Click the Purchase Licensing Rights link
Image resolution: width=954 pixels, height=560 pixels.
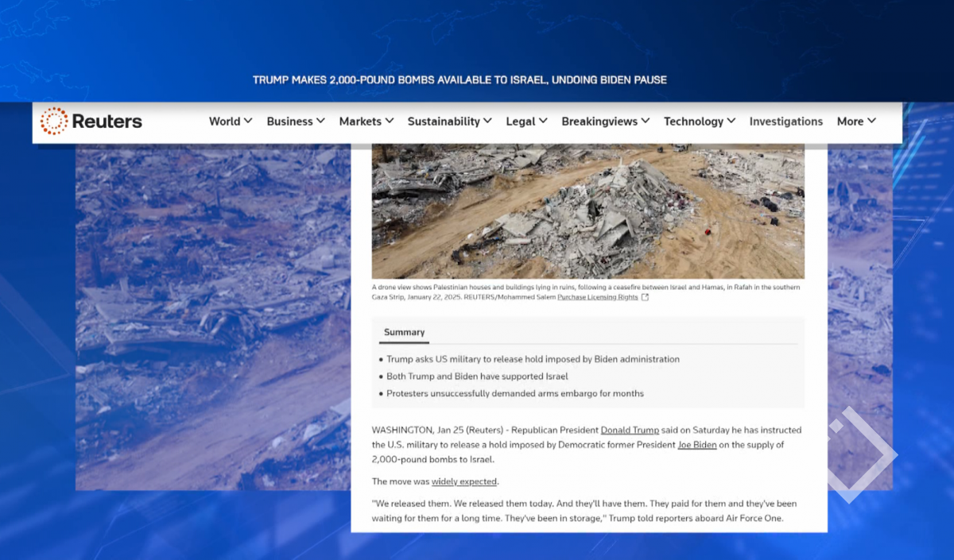pyautogui.click(x=597, y=298)
